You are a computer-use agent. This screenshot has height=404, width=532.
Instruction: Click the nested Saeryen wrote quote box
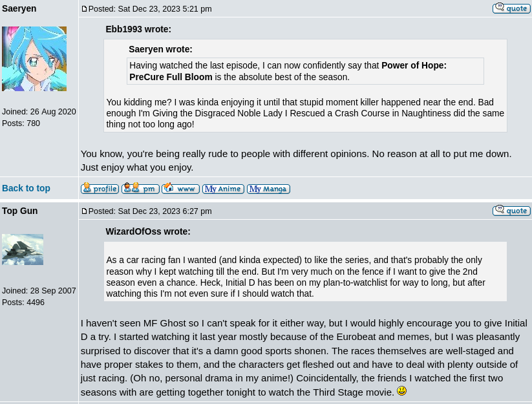(305, 70)
